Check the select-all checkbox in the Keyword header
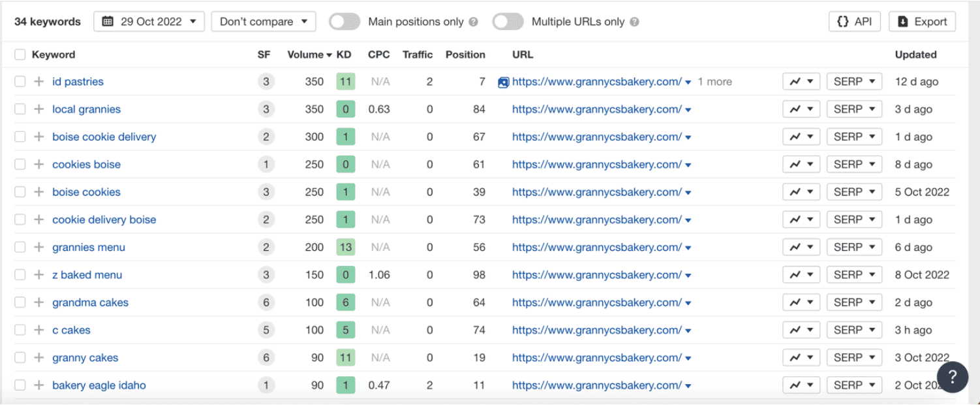This screenshot has height=405, width=980. (20, 55)
